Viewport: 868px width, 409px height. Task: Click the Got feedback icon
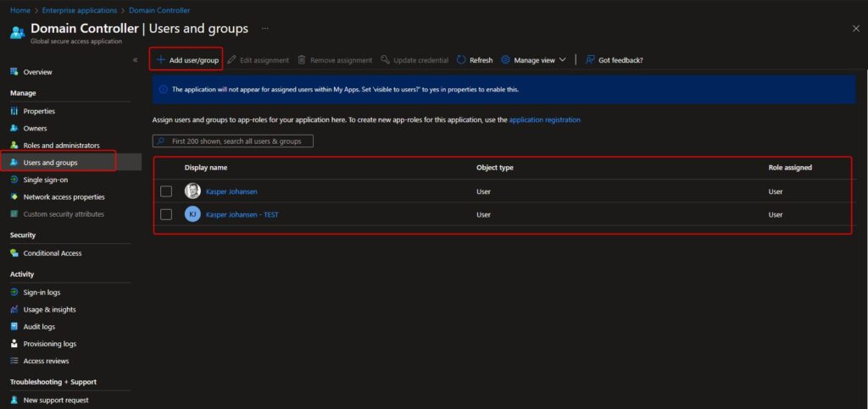(590, 59)
